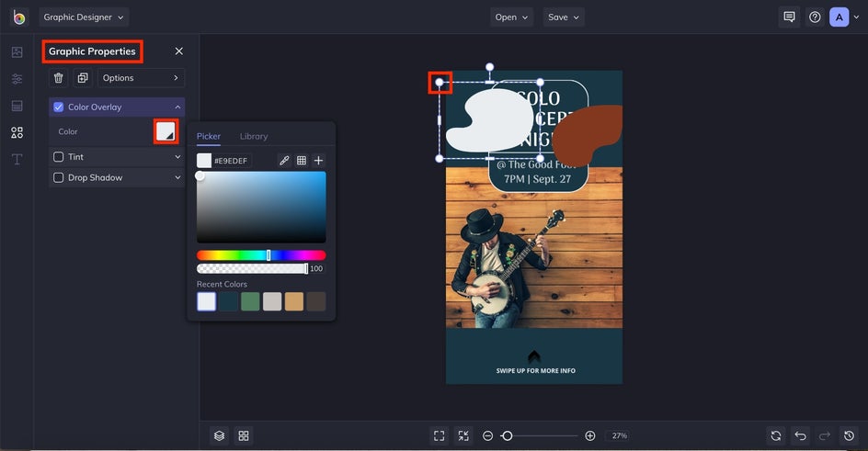Screen dimensions: 868x451
Task: Click the delete trash icon
Action: pyautogui.click(x=59, y=78)
